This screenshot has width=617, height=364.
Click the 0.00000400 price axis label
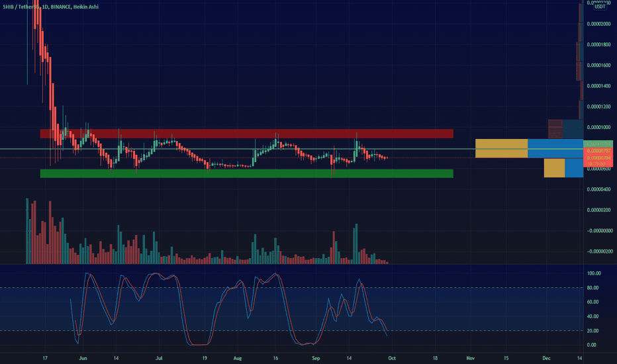point(598,189)
